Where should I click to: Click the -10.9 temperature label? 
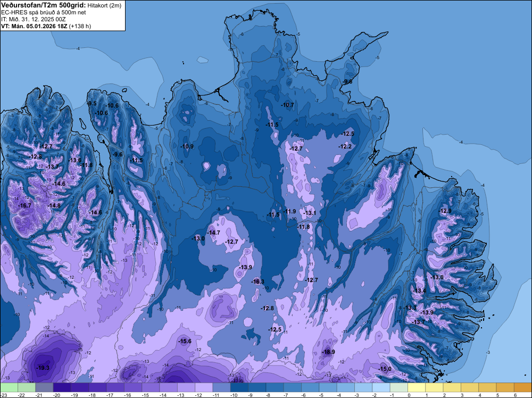point(187,146)
